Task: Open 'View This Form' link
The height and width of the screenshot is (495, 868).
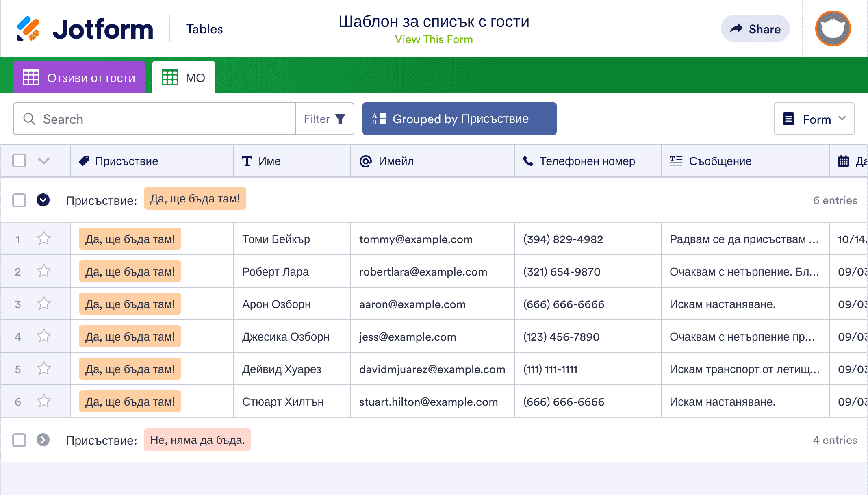Action: (434, 39)
